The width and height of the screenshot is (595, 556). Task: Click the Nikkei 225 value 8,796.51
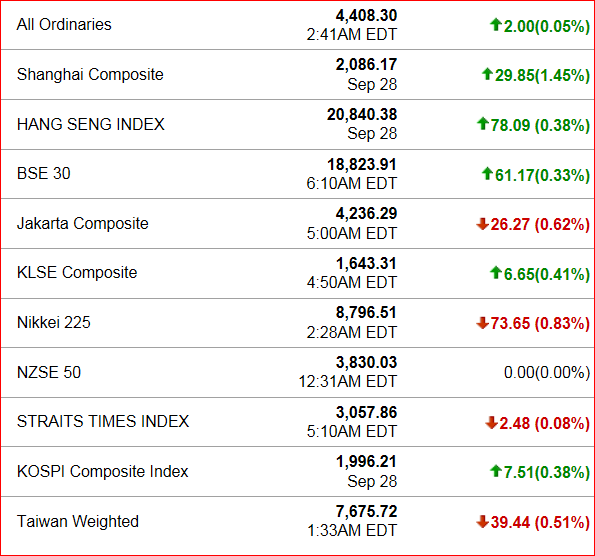[366, 313]
